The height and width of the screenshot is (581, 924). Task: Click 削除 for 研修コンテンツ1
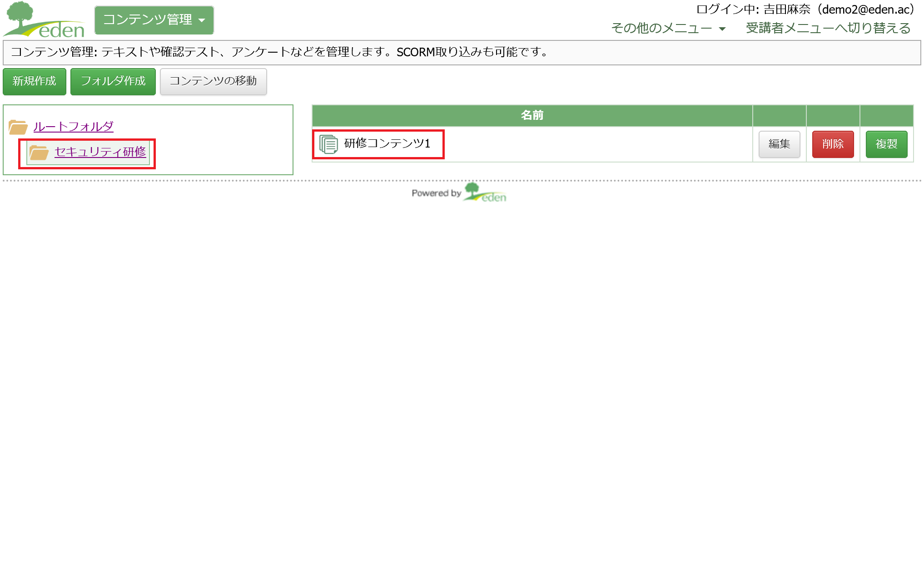833,144
